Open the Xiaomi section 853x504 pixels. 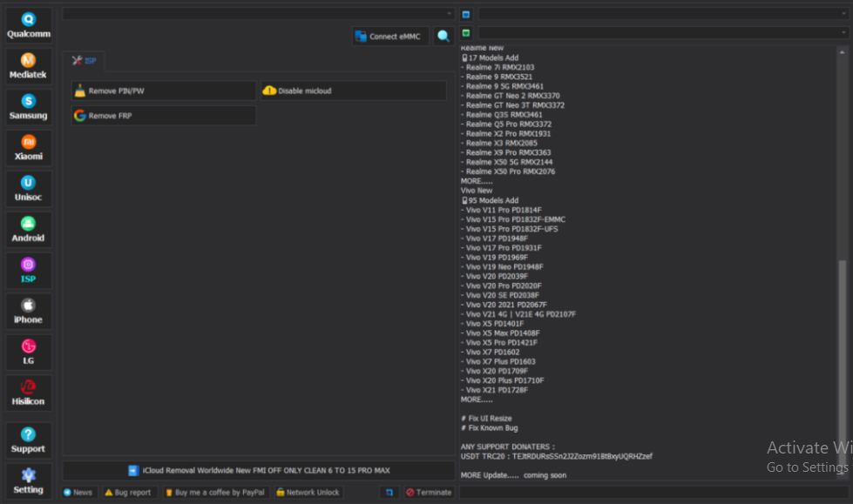click(28, 147)
